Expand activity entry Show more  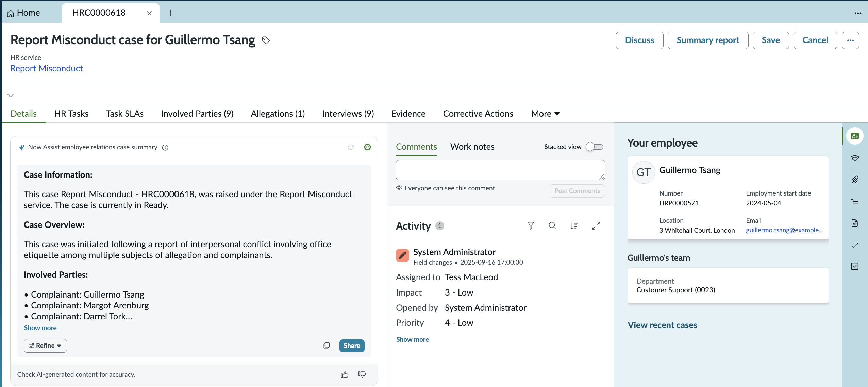tap(412, 339)
